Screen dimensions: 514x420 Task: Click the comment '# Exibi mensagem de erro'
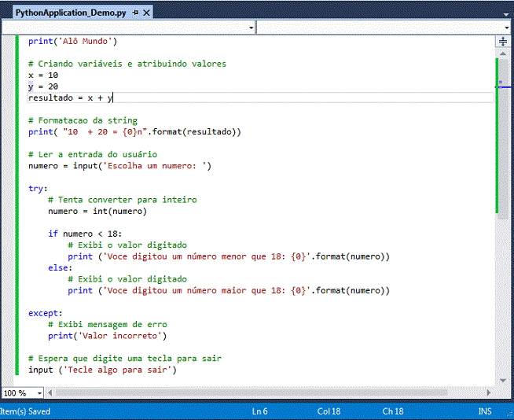click(108, 325)
